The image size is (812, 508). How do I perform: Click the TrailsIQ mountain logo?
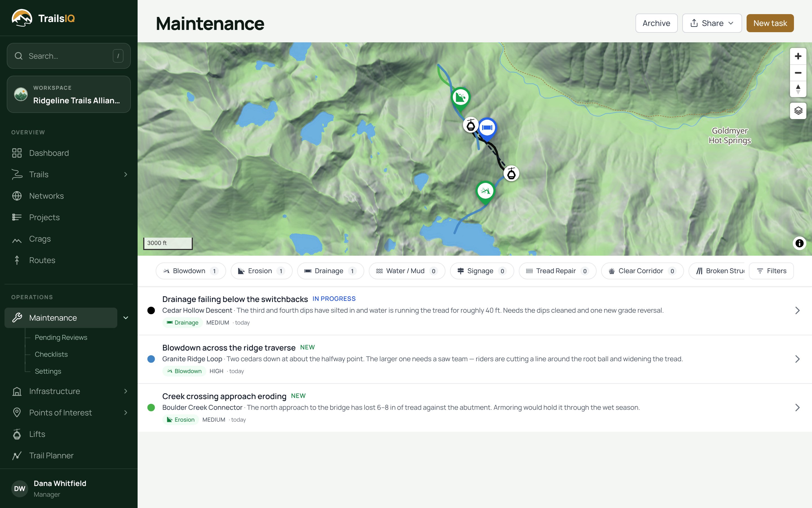click(x=22, y=18)
